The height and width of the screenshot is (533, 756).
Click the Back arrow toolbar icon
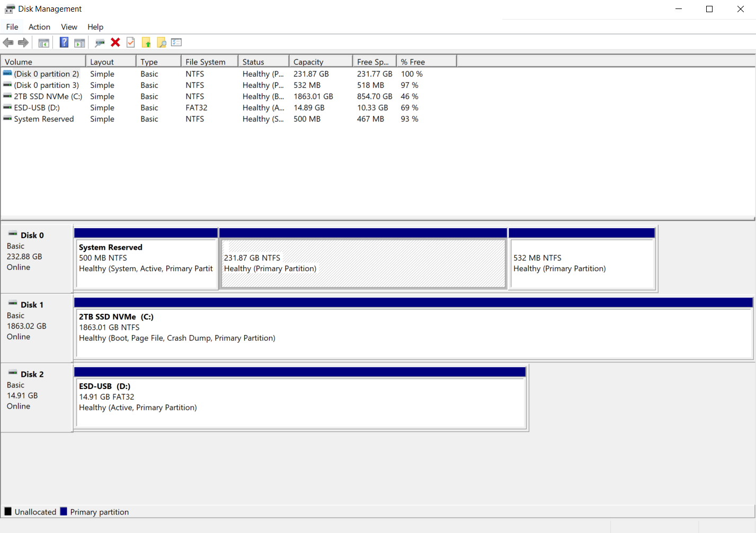[8, 42]
